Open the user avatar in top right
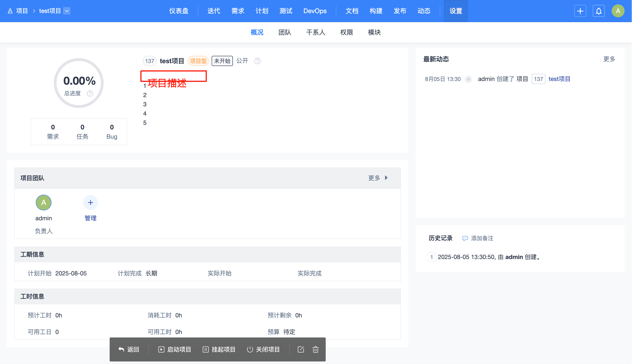Viewport: 632px width, 364px height. [x=618, y=11]
